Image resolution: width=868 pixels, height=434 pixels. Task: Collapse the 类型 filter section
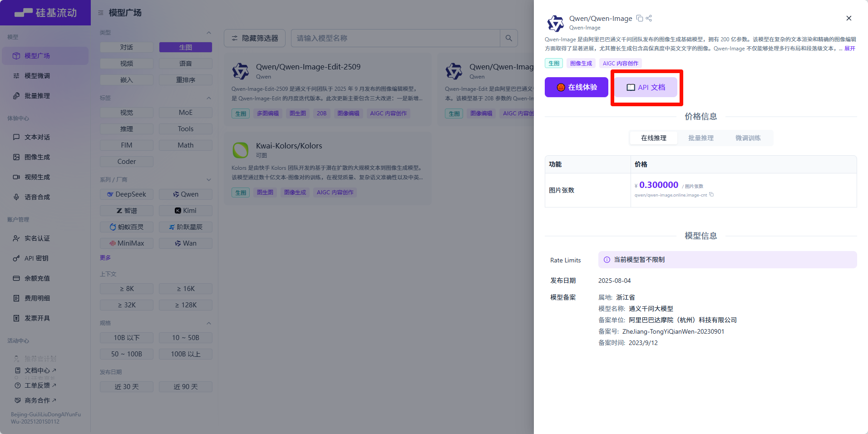(209, 33)
